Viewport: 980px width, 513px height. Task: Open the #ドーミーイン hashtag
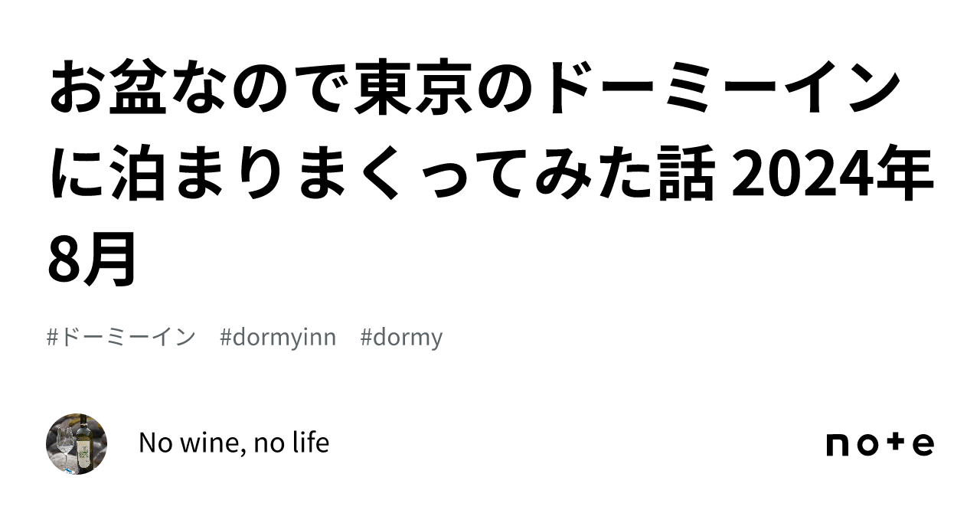coord(121,337)
